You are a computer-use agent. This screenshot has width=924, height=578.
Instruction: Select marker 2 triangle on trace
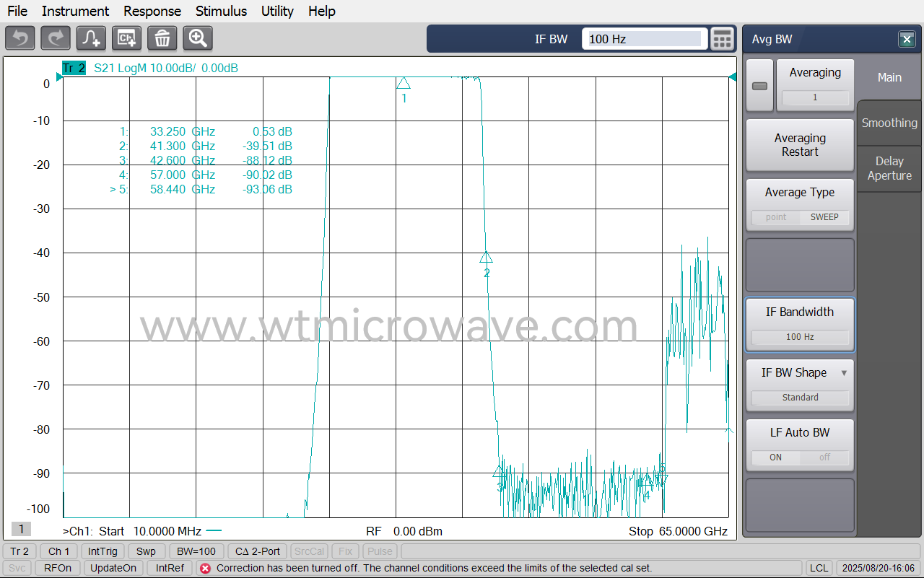point(486,257)
